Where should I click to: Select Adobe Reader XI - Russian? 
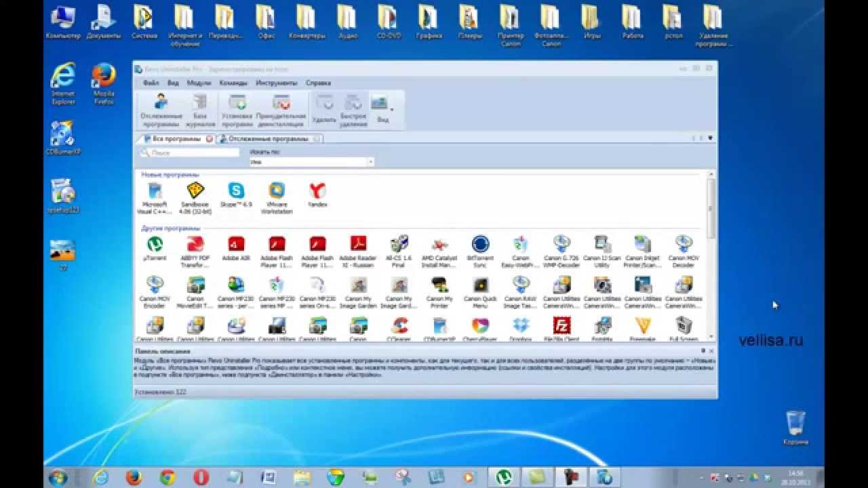(x=358, y=252)
